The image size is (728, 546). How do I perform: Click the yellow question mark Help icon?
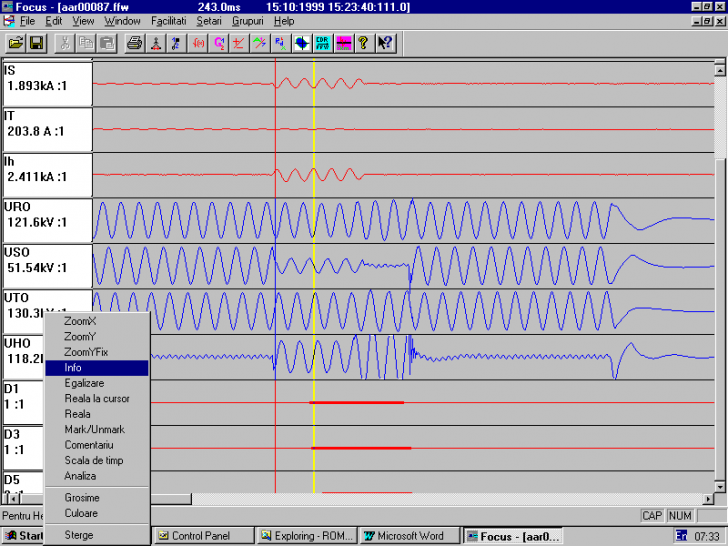coord(363,43)
